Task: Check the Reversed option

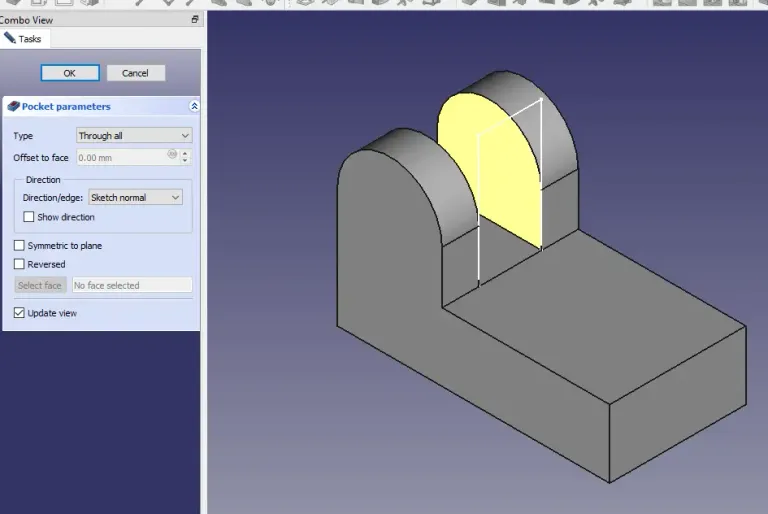Action: pos(19,265)
